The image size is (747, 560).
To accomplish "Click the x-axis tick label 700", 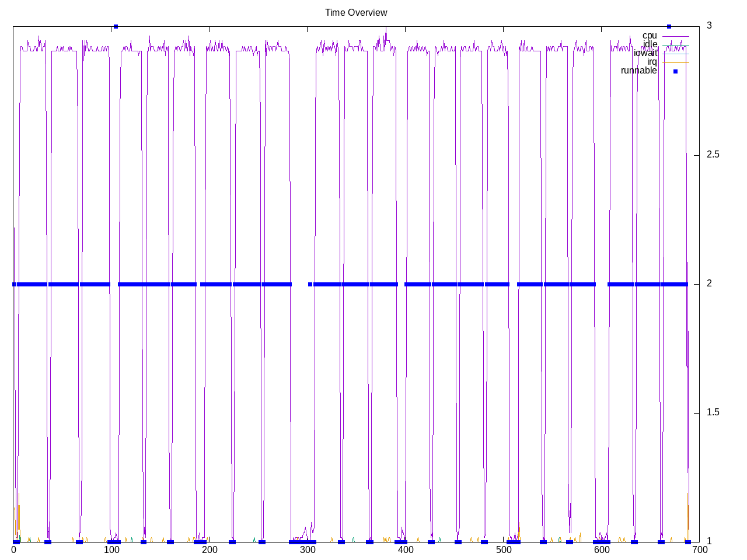I will [x=699, y=549].
